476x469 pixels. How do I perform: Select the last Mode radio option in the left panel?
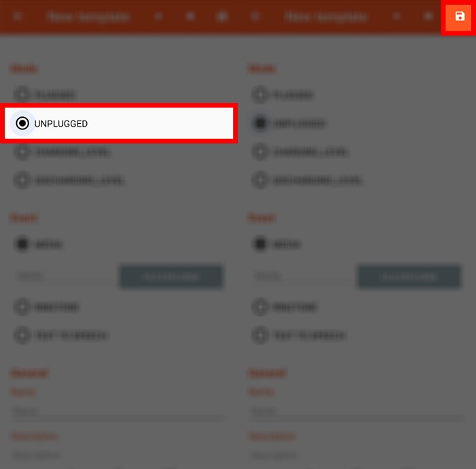(69, 180)
